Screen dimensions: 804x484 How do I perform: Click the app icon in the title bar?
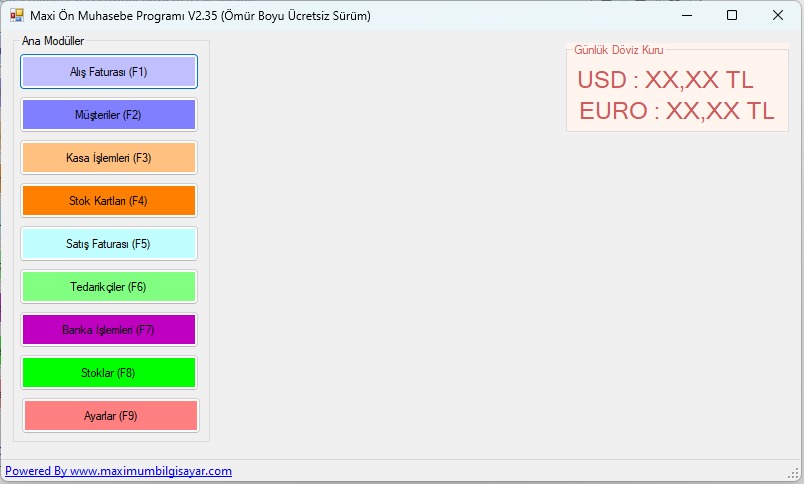coord(16,15)
